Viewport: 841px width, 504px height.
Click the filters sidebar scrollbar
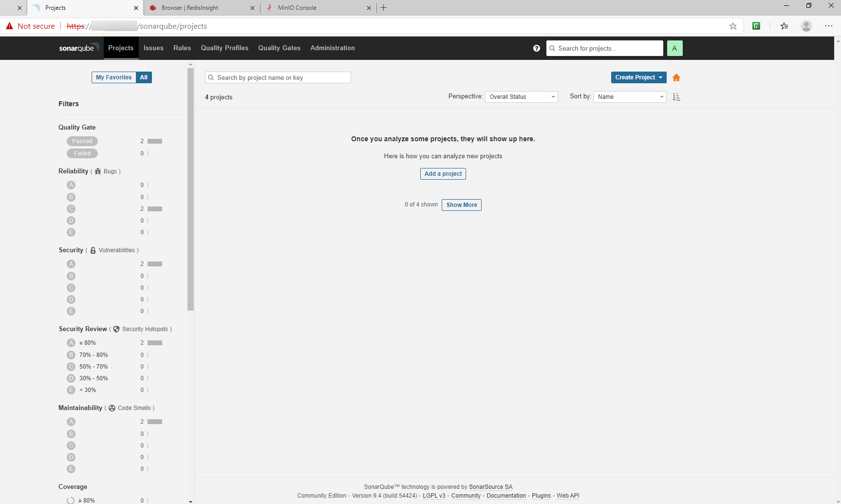(x=190, y=189)
